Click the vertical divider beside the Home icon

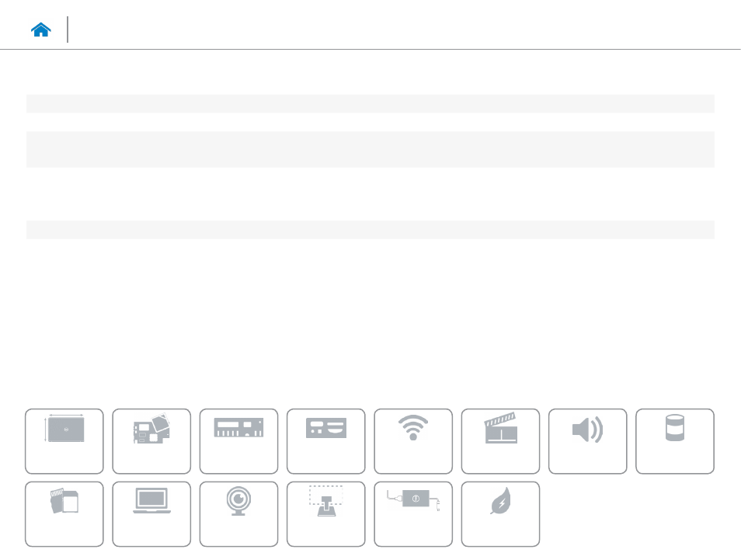pyautogui.click(x=68, y=30)
